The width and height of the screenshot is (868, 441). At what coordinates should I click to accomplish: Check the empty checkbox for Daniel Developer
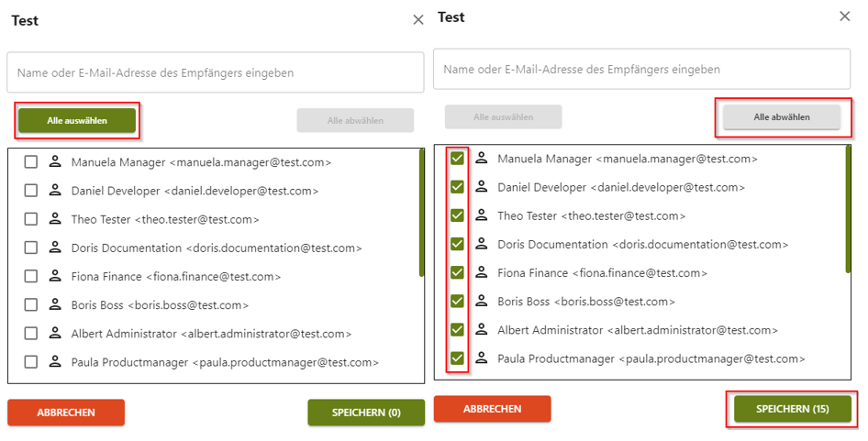pyautogui.click(x=31, y=191)
